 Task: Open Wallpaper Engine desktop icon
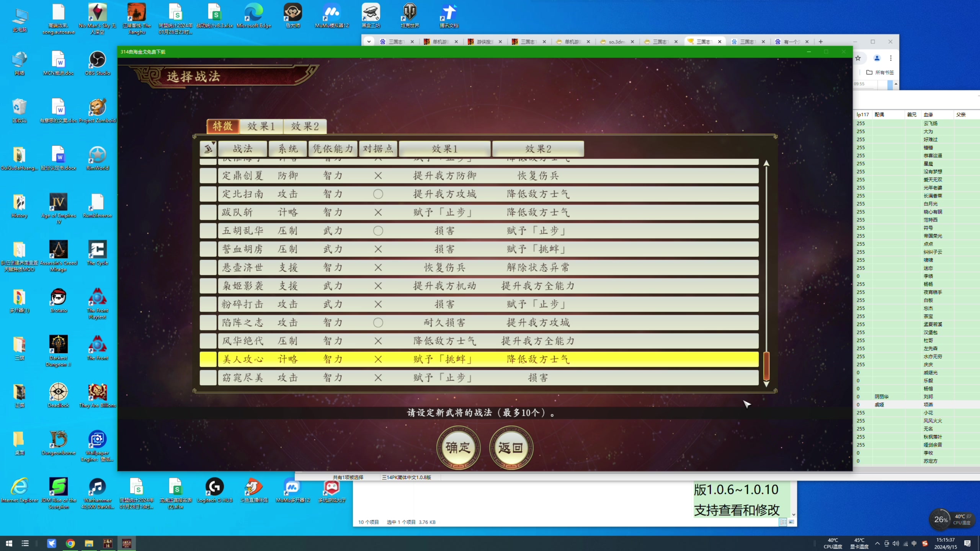pos(97,446)
